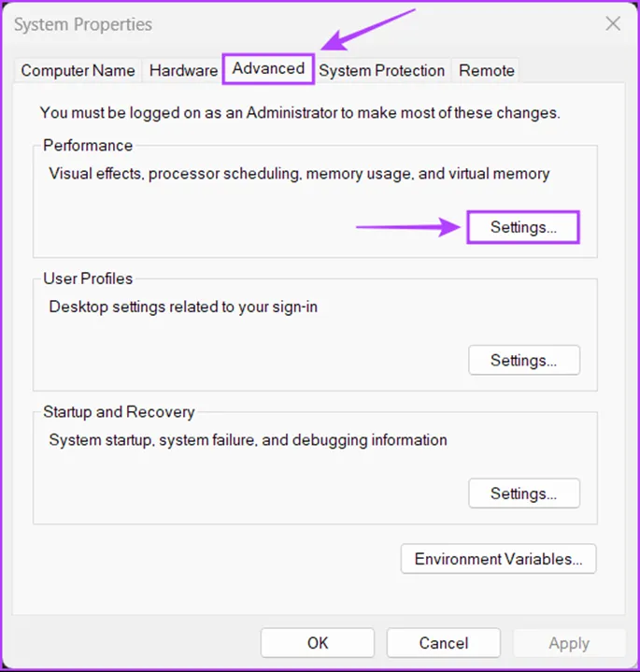Click the User Profiles group label

(x=88, y=279)
